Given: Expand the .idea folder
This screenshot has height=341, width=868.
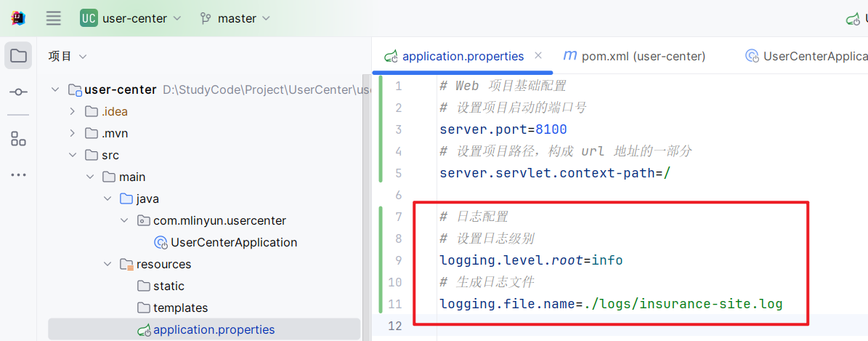Looking at the screenshot, I should [x=72, y=111].
